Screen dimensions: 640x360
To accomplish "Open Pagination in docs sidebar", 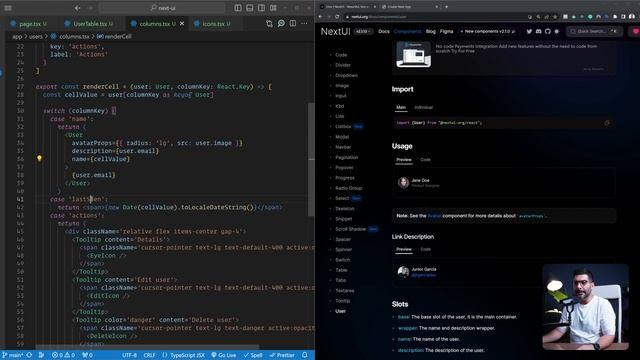I will point(347,157).
